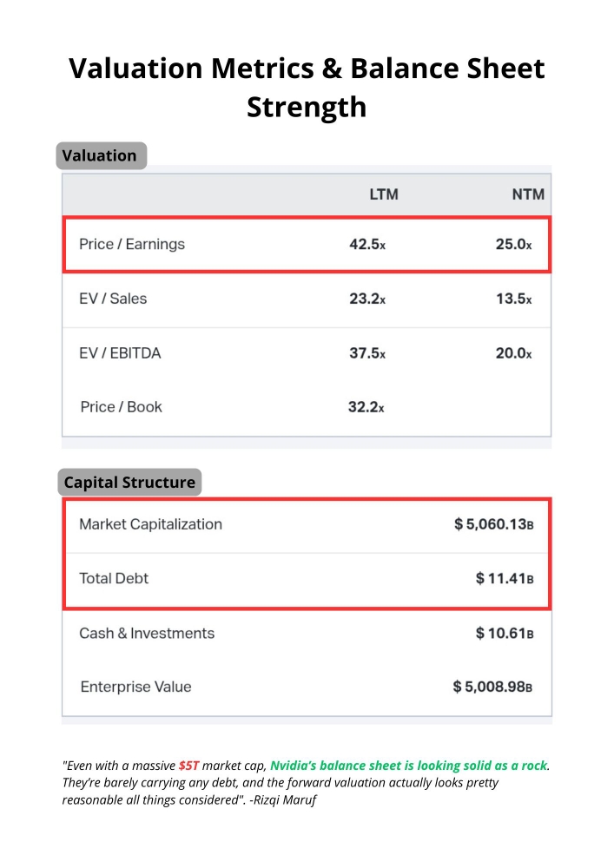Click the Market Capitalization label

click(x=150, y=524)
